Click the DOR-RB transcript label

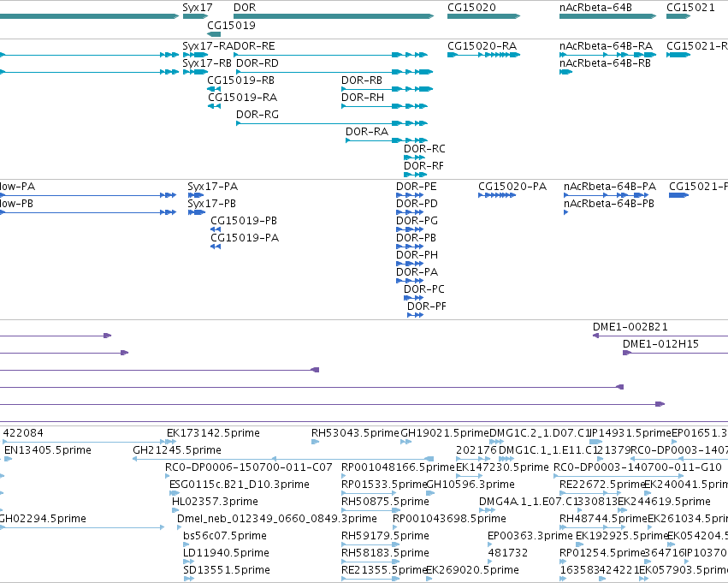pyautogui.click(x=362, y=80)
